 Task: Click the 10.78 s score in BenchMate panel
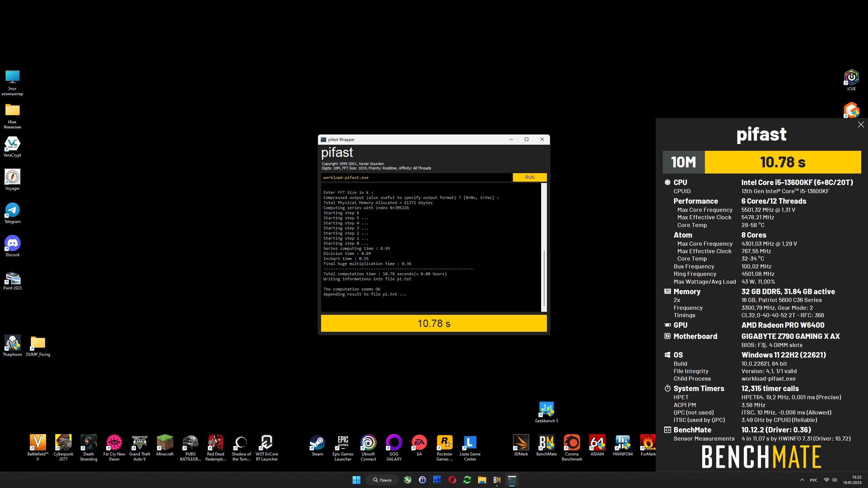click(783, 162)
